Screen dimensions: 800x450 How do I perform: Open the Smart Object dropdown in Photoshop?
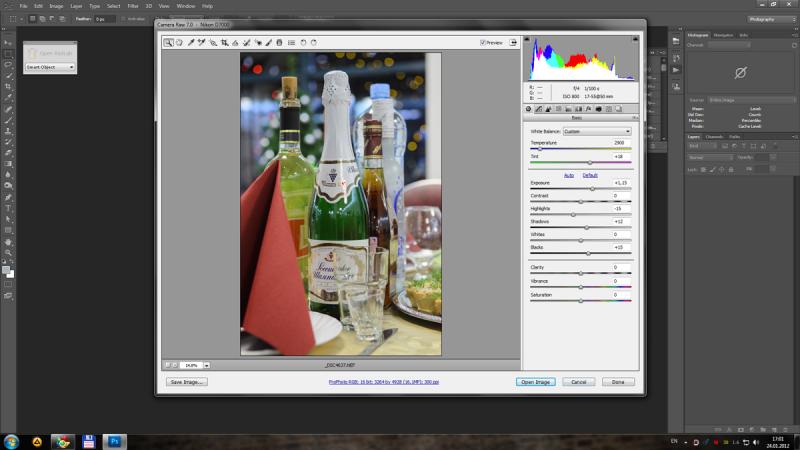pyautogui.click(x=50, y=67)
